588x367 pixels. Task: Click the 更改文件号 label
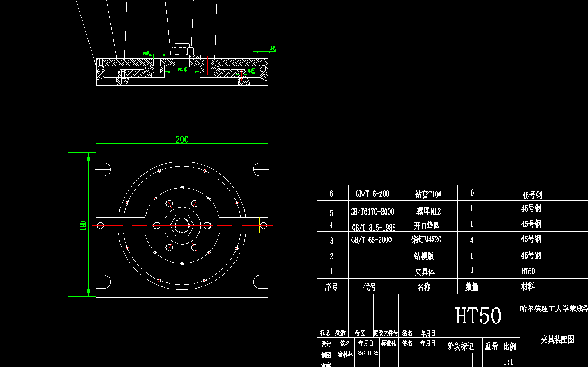pyautogui.click(x=386, y=333)
